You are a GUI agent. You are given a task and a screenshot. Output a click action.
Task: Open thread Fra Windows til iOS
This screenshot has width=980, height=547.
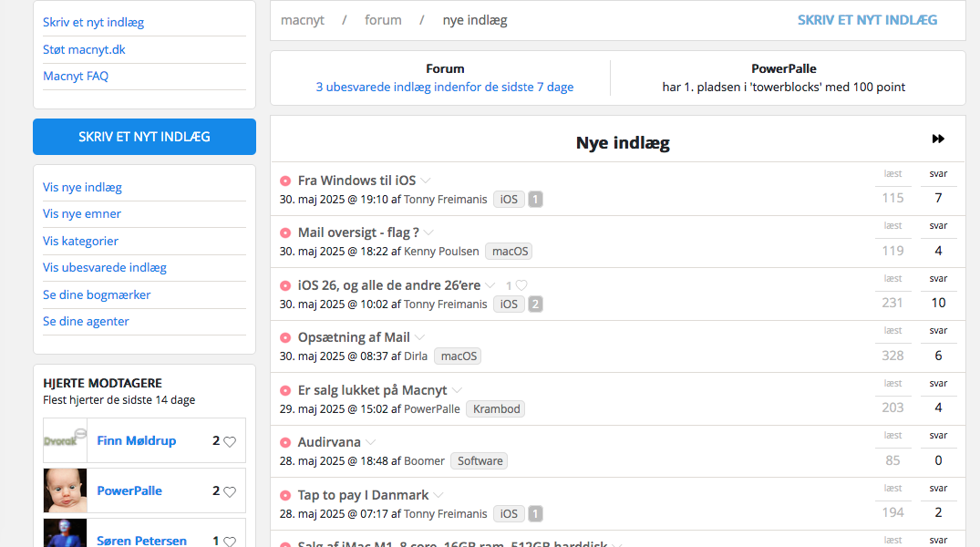[356, 181]
